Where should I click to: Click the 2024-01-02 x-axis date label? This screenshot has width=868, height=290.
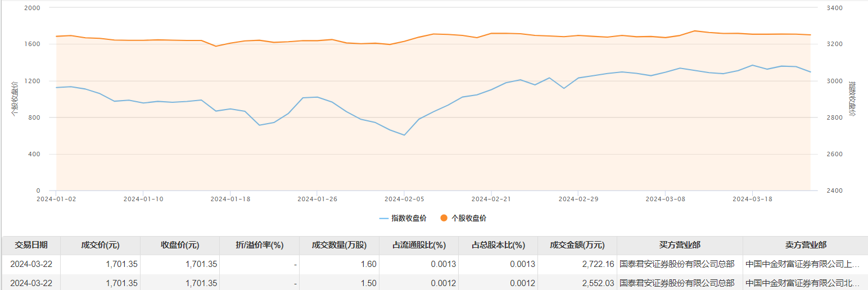[56, 198]
